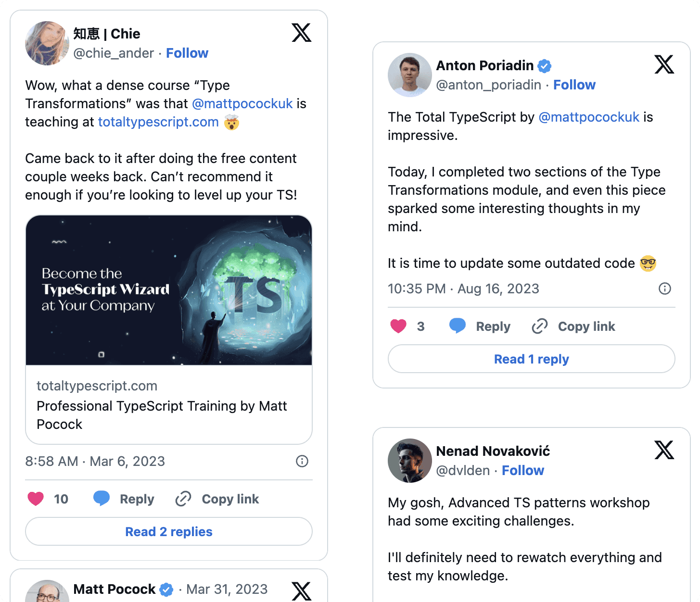Open the totaltypescript.com link in Chie's tweet
This screenshot has width=700, height=602.
[158, 122]
